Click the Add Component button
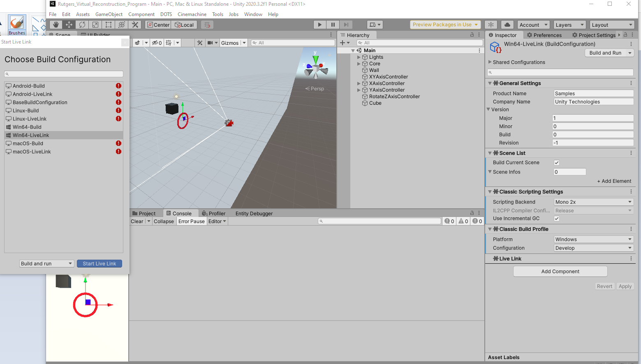This screenshot has width=641, height=364. click(560, 272)
